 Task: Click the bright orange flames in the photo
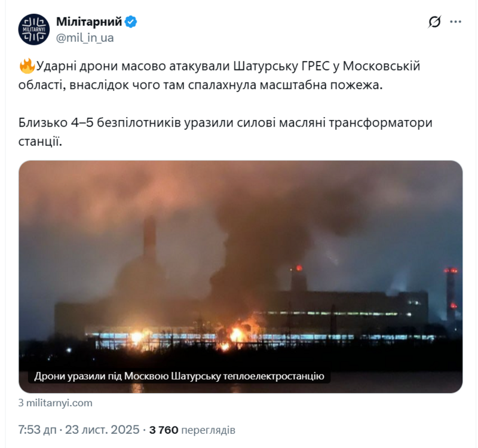pos(237,333)
